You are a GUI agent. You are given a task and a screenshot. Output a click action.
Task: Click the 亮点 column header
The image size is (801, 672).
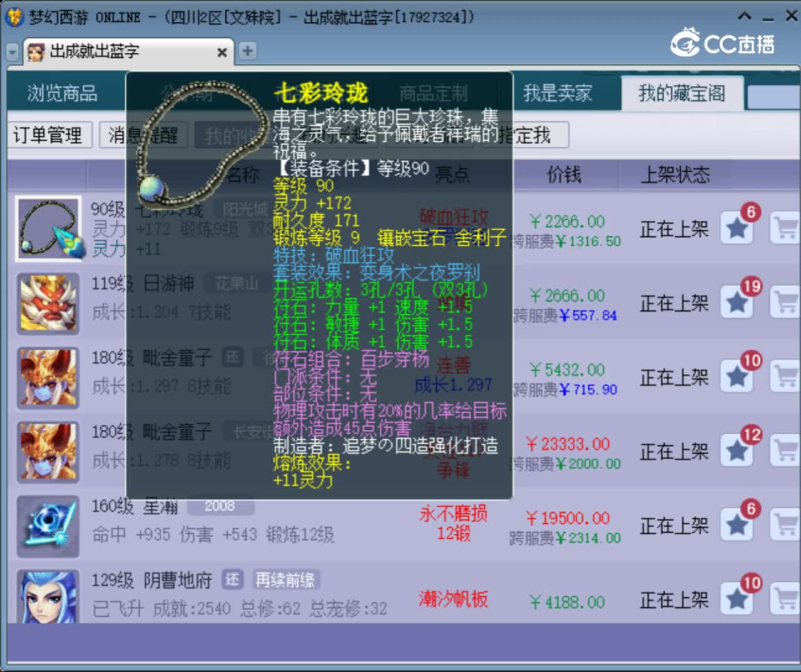click(452, 175)
